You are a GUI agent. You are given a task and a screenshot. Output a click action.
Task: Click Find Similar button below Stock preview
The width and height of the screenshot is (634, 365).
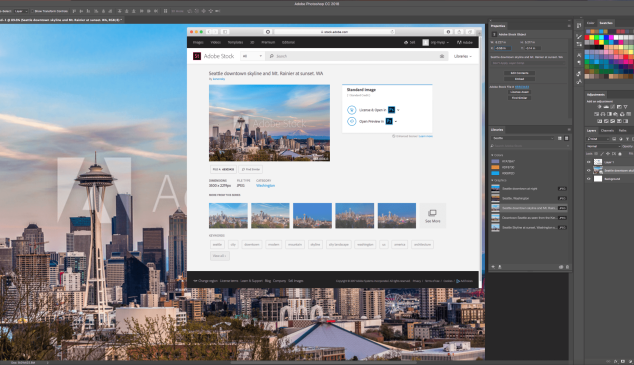click(251, 169)
